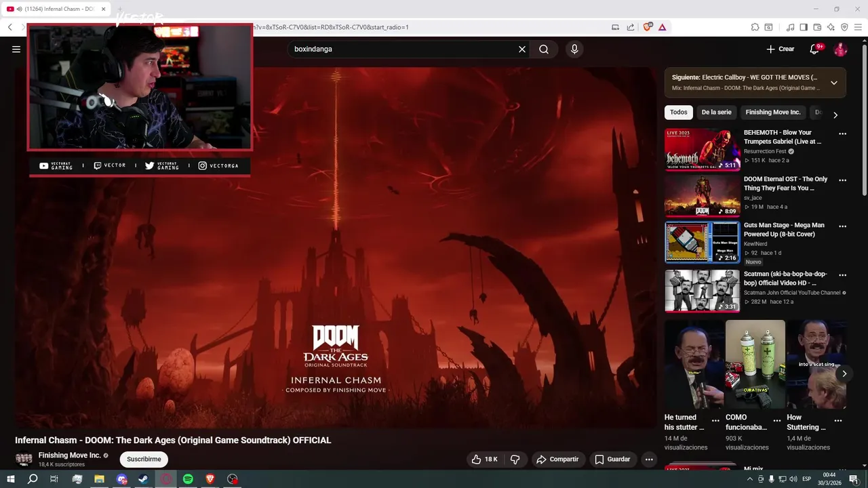This screenshot has width=868, height=488.
Task: Click the Crear button
Action: 780,49
